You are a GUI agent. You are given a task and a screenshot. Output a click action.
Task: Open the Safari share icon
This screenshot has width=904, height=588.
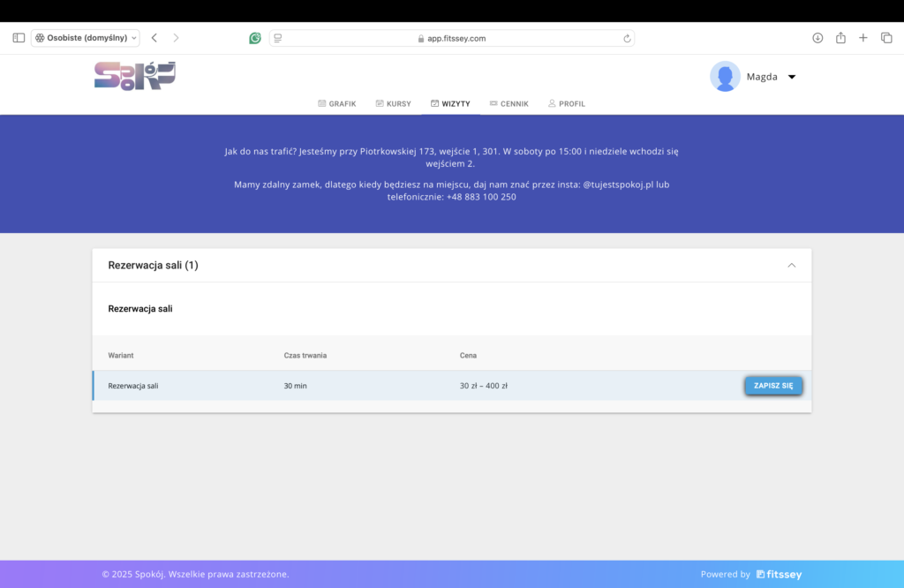point(840,37)
